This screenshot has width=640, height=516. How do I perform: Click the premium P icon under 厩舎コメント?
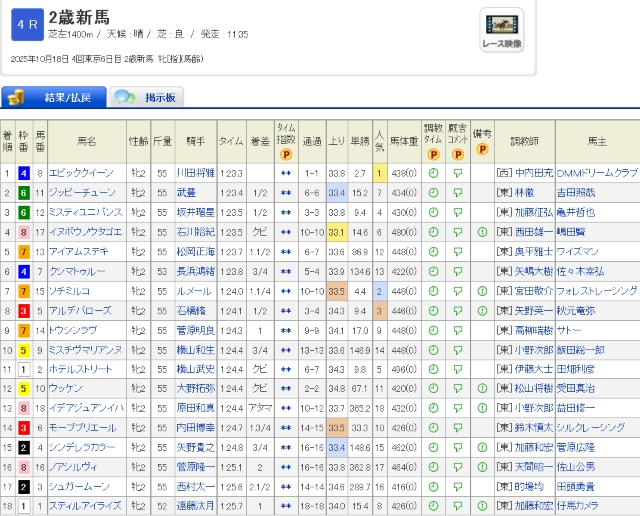[458, 155]
